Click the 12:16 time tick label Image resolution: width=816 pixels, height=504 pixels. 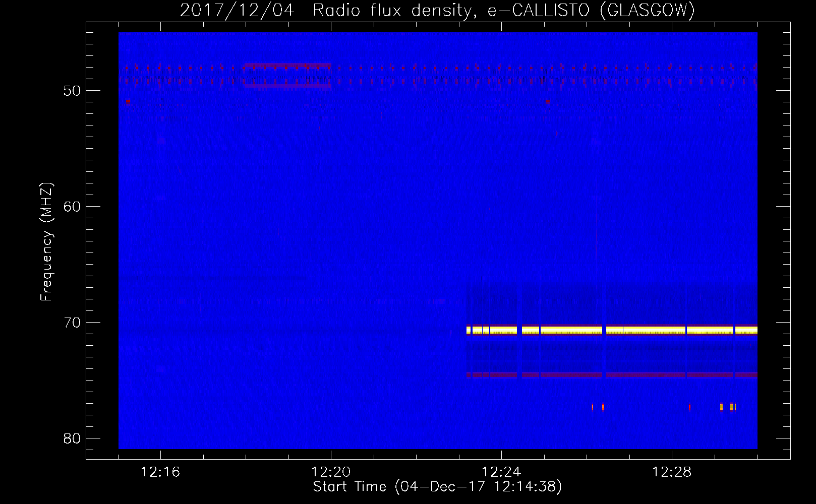pos(160,472)
